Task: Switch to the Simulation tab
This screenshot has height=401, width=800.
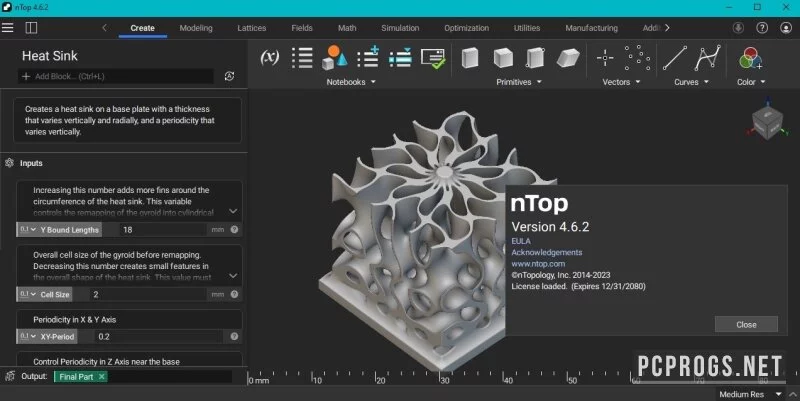Action: pos(400,28)
